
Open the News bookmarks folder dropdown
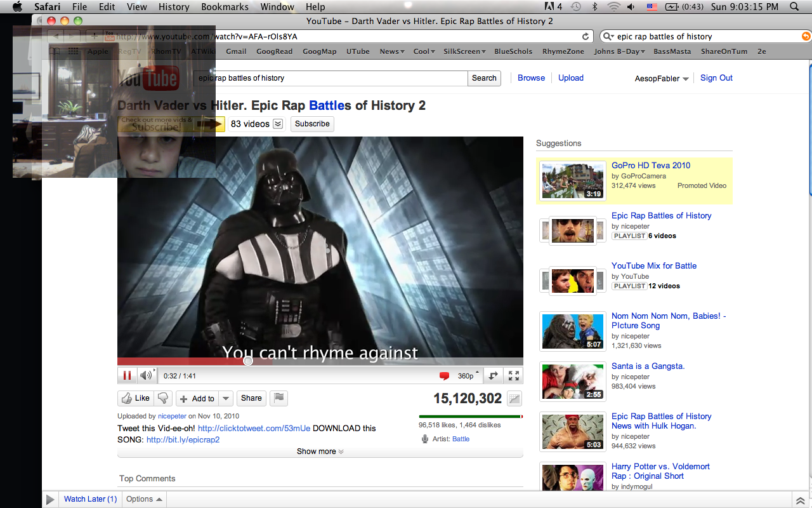click(x=392, y=51)
